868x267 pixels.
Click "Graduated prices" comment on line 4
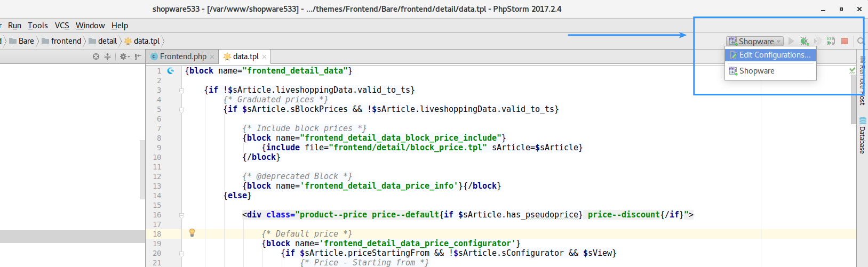point(275,100)
